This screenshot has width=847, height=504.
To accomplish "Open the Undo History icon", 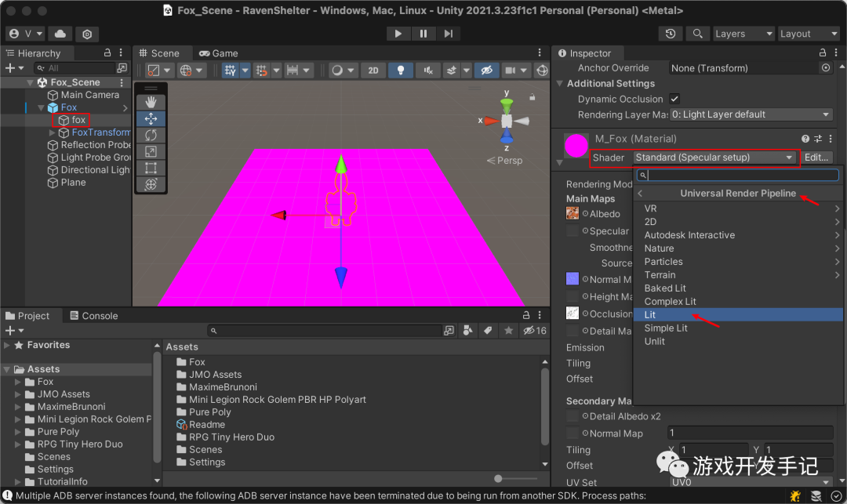I will tap(671, 34).
